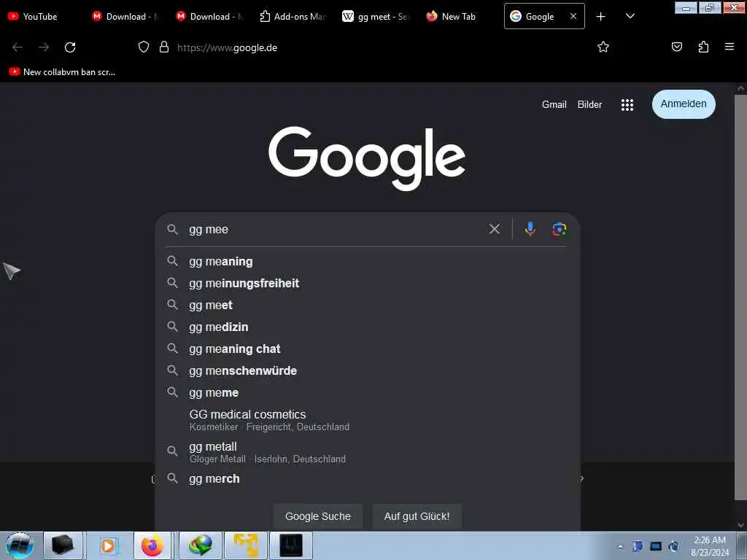Open the media player taskbar icon
The height and width of the screenshot is (560, 747).
108,545
